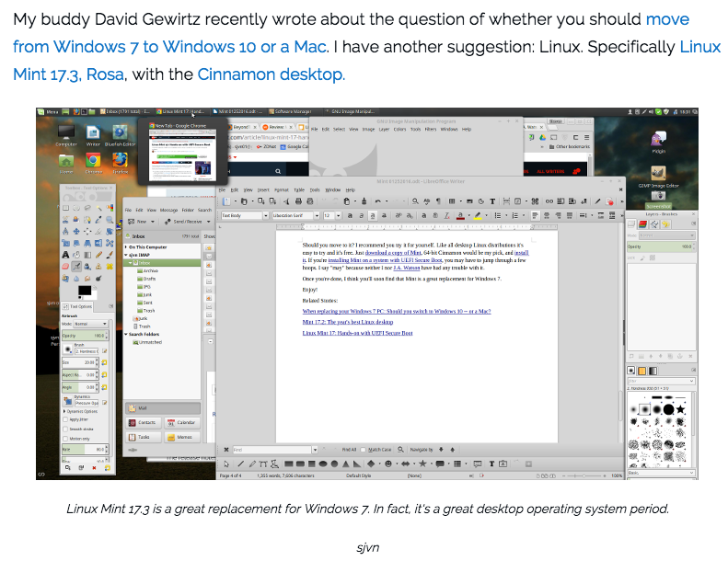Open the Filters menu in GIMP window
Screen dimensions: 728x561
pyautogui.click(x=431, y=130)
